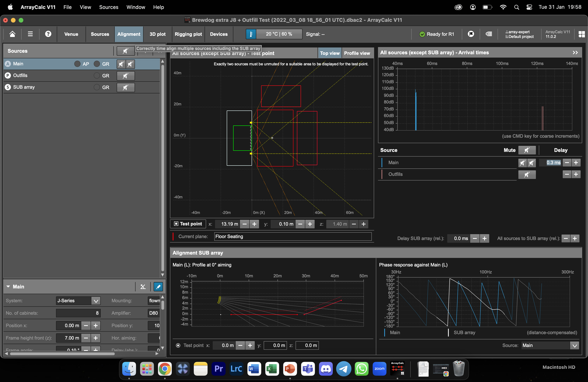This screenshot has width=588, height=382.
Task: Open the hamburger list menu icon
Action: click(30, 34)
